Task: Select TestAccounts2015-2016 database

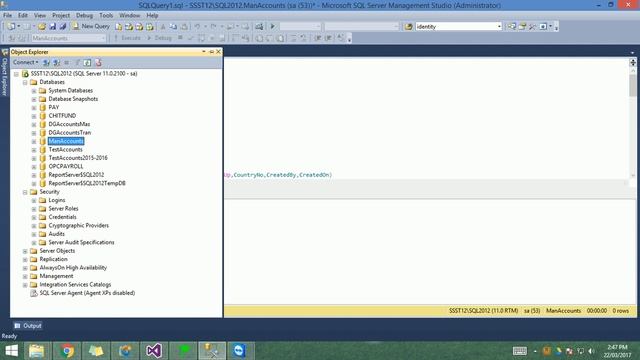Action: (x=78, y=158)
